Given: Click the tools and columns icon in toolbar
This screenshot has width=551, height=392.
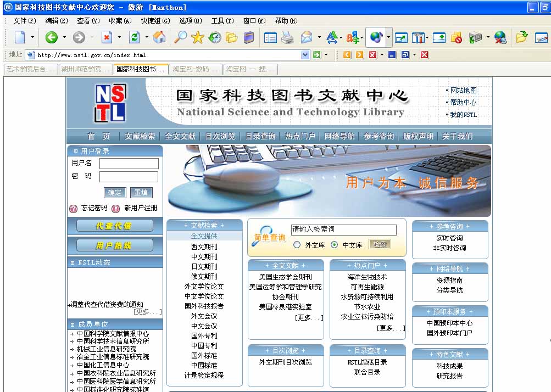Looking at the screenshot, I should pos(418,37).
